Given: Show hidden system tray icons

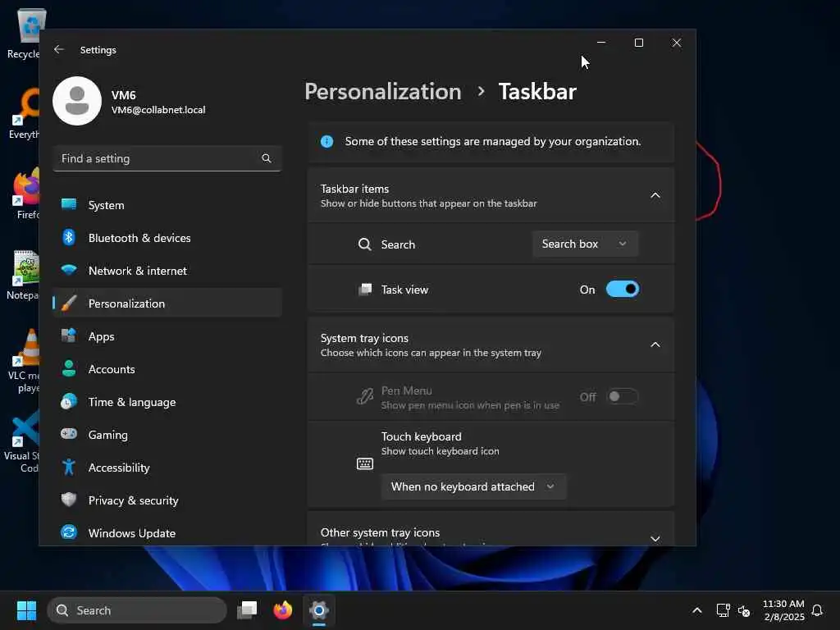Looking at the screenshot, I should pyautogui.click(x=697, y=610).
